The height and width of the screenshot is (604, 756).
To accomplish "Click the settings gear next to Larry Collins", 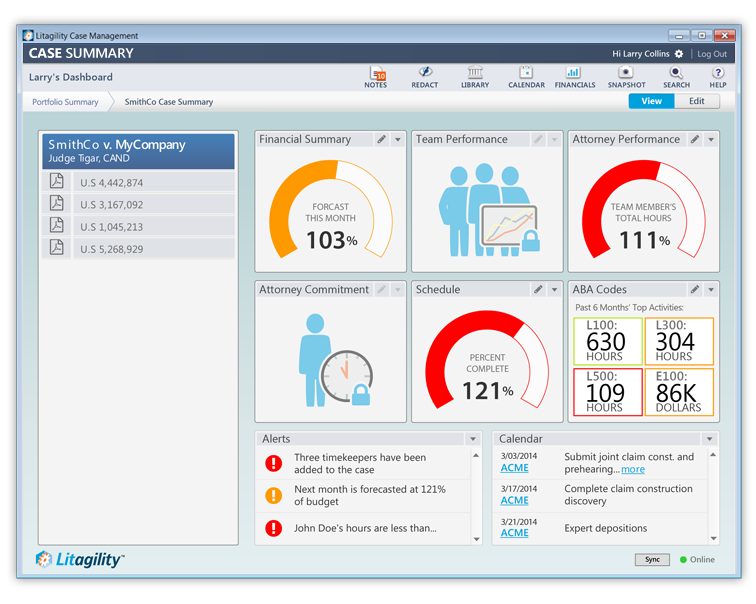I will click(x=679, y=54).
